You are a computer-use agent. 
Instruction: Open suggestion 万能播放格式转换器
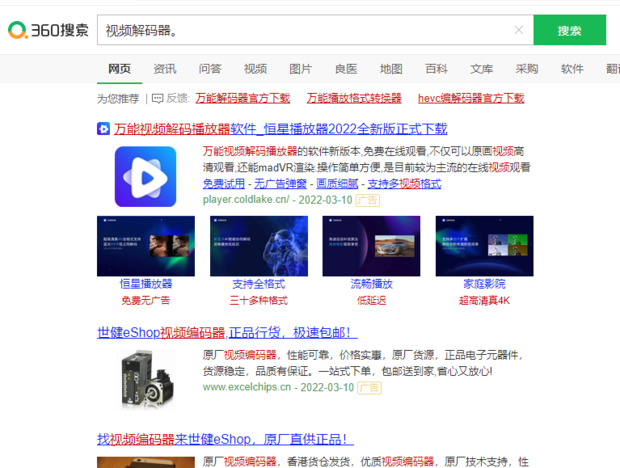coord(354,98)
